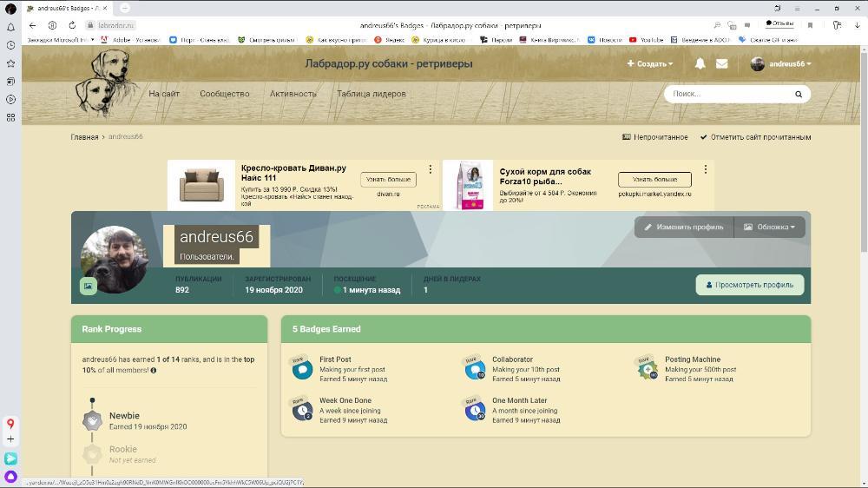Click Отметить сайт прочитанным link
This screenshot has width=868, height=488.
[755, 137]
